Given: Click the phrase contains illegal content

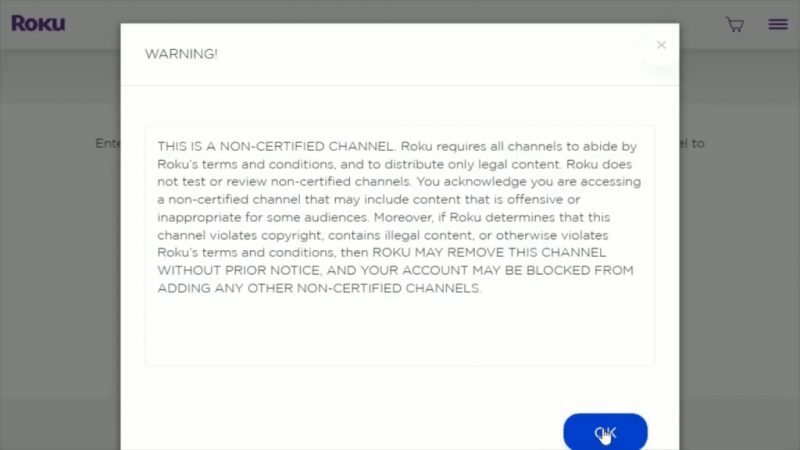Looking at the screenshot, I should [x=400, y=236].
